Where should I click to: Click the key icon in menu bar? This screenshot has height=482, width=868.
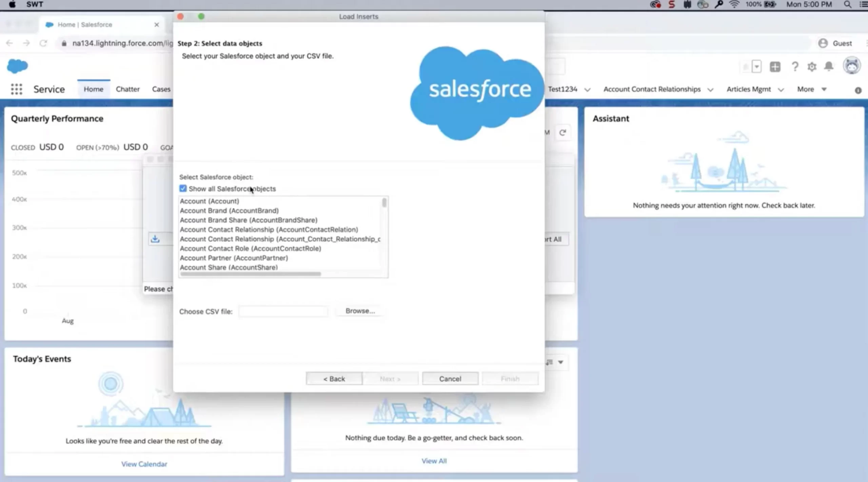coord(718,4)
